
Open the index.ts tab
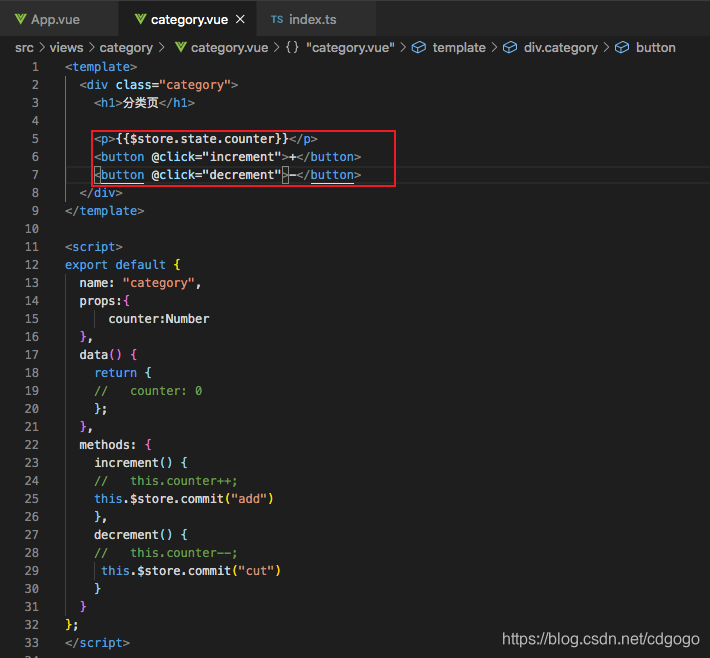316,19
